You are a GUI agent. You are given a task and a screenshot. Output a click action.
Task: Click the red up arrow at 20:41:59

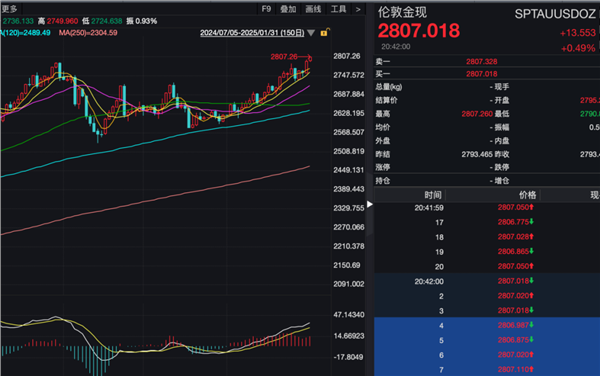[x=532, y=207]
